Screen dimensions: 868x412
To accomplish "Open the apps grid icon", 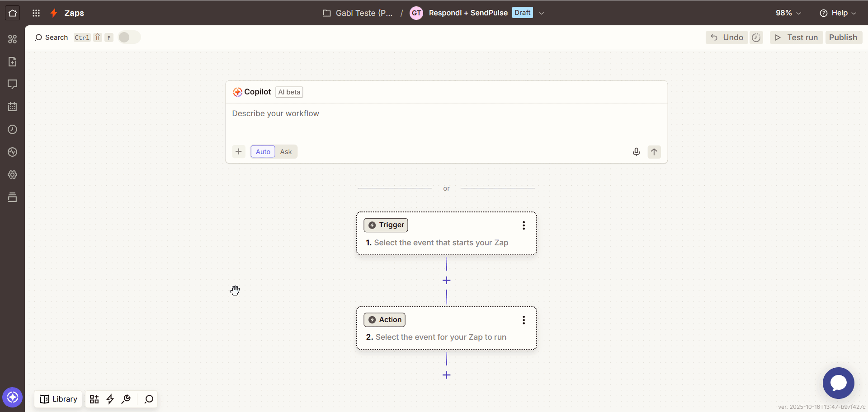I will [36, 13].
